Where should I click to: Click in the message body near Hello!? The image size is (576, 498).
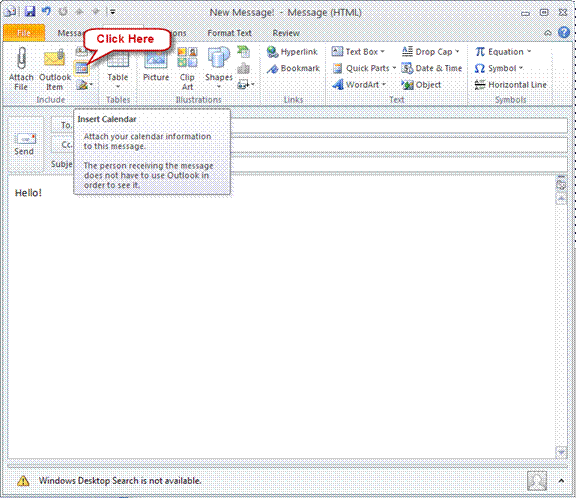(28, 193)
